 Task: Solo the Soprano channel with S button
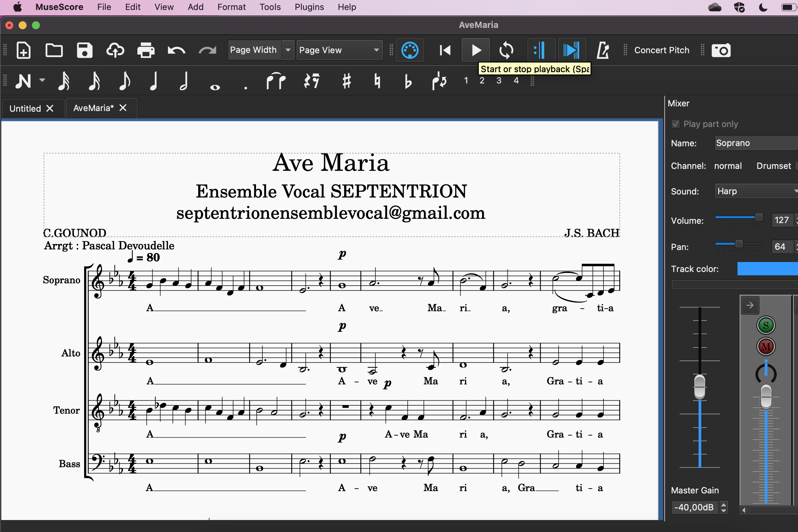coord(766,325)
